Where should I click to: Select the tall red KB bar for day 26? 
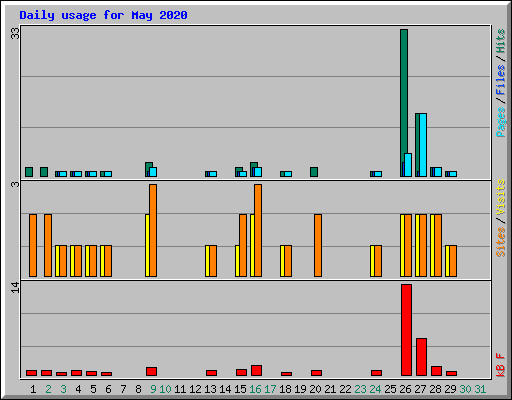click(406, 330)
